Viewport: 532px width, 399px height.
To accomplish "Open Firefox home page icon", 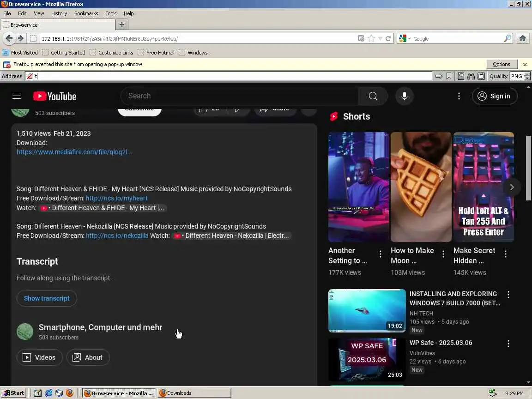I will point(522,38).
